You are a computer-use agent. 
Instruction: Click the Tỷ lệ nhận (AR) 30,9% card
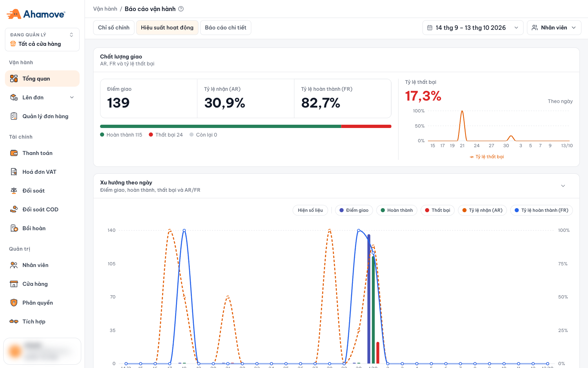coord(245,99)
